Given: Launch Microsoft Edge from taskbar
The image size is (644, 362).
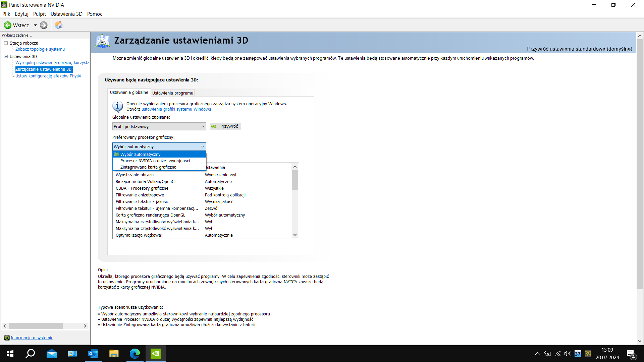Looking at the screenshot, I should [x=135, y=354].
